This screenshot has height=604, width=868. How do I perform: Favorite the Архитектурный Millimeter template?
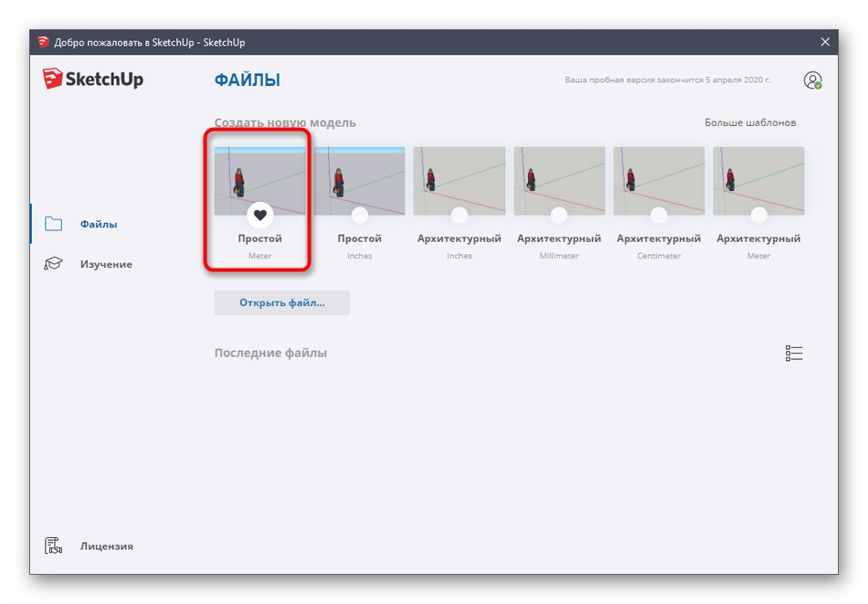pyautogui.click(x=559, y=216)
